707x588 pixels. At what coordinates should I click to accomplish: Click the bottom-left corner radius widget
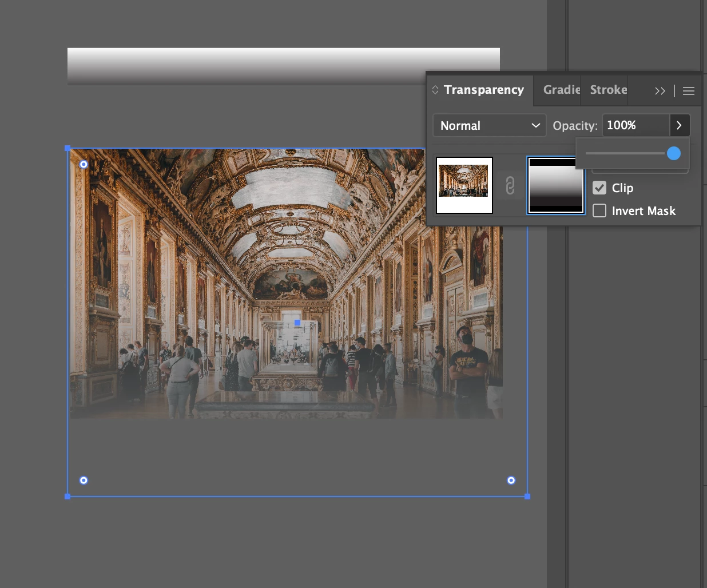point(84,480)
